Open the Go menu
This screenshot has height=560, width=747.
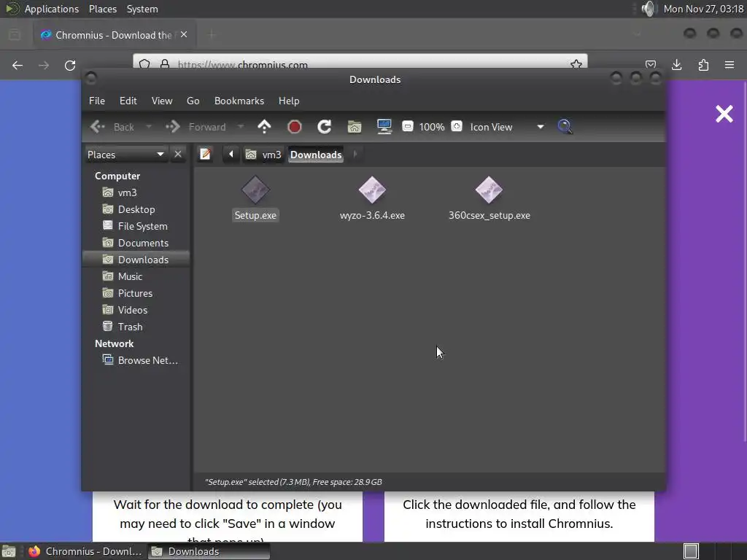click(x=193, y=101)
